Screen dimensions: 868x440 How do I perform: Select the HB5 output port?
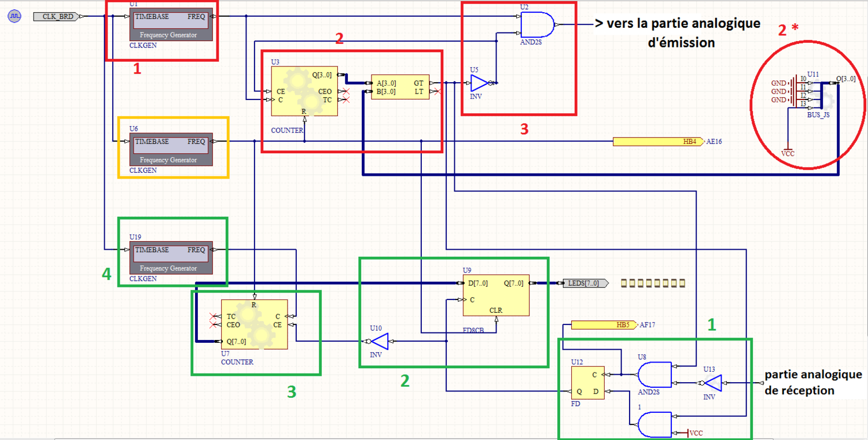(602, 325)
